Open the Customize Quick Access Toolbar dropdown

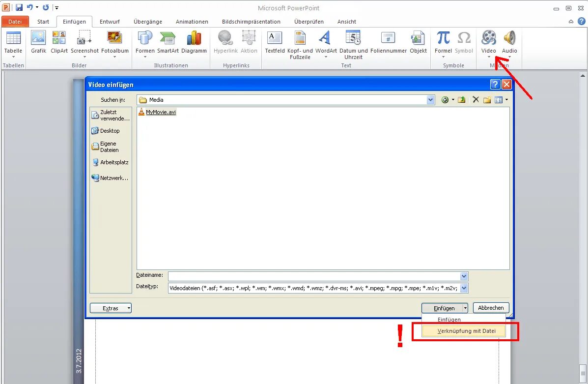(56, 7)
